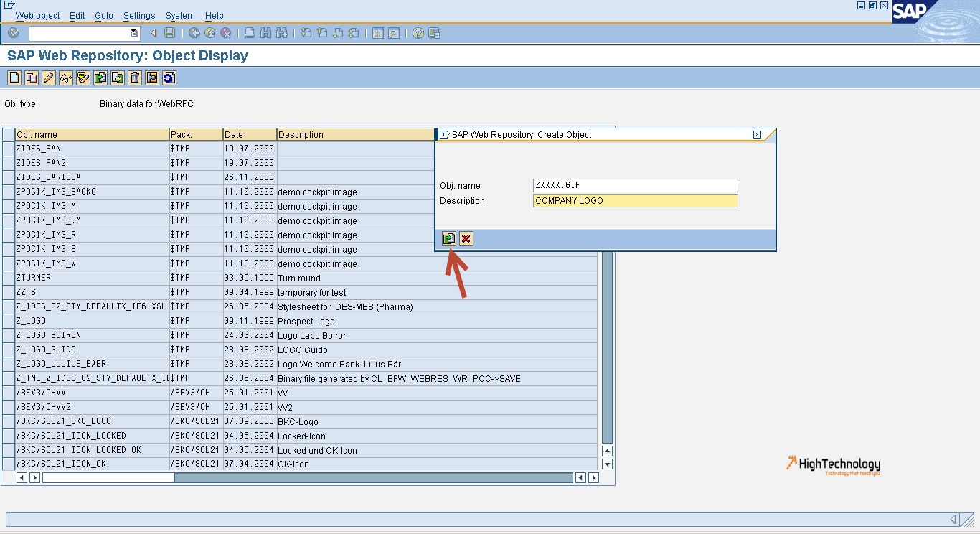The image size is (980, 534).
Task: Click the Delete (trash can) toolbar icon
Action: (135, 78)
